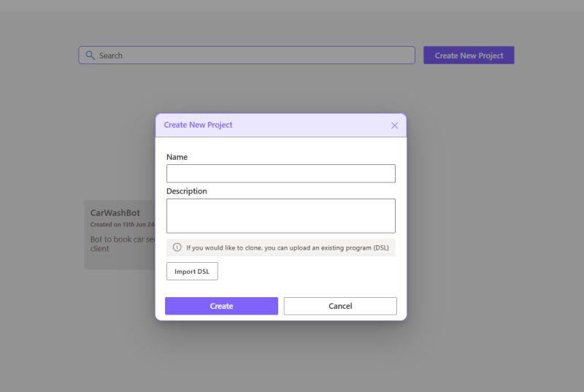Click the background Search field

click(247, 55)
